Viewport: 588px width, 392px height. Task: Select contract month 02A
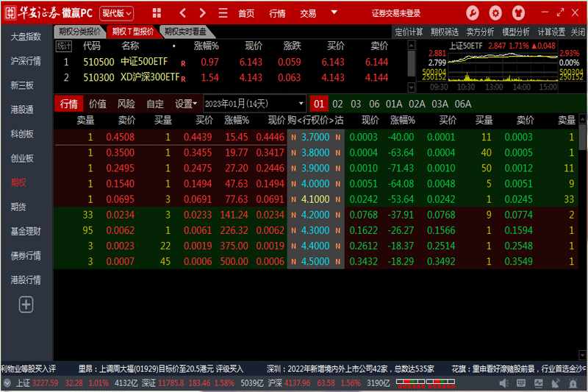[417, 104]
